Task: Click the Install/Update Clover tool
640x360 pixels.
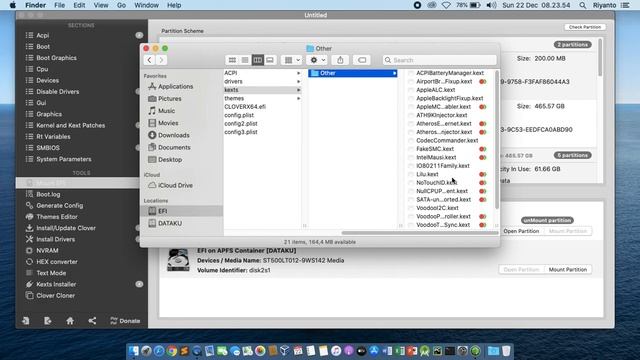Action: [x=66, y=228]
